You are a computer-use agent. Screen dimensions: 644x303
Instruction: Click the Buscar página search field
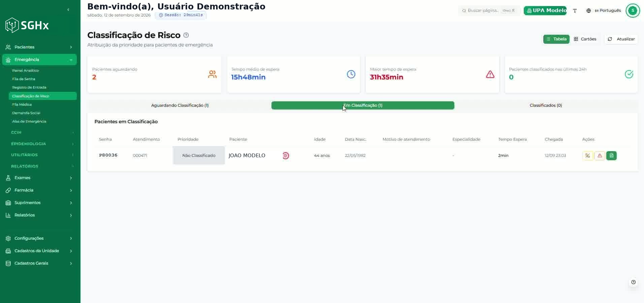489,10
